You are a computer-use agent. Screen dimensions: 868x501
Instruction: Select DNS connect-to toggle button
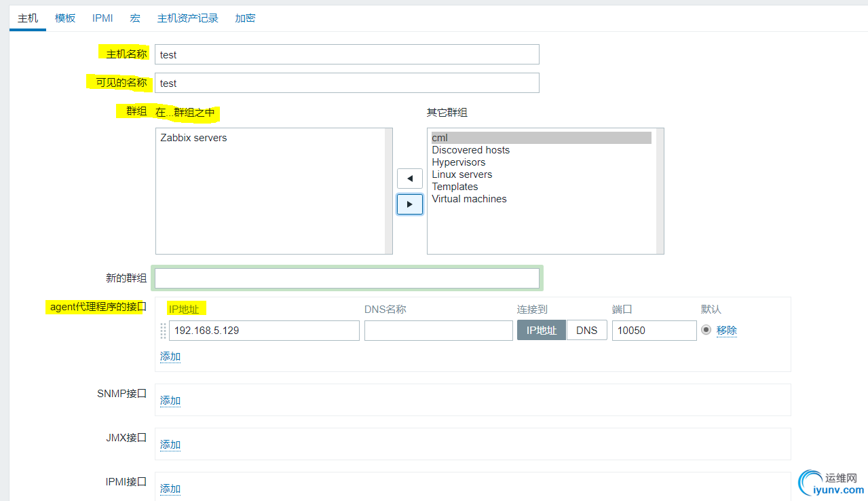(587, 331)
